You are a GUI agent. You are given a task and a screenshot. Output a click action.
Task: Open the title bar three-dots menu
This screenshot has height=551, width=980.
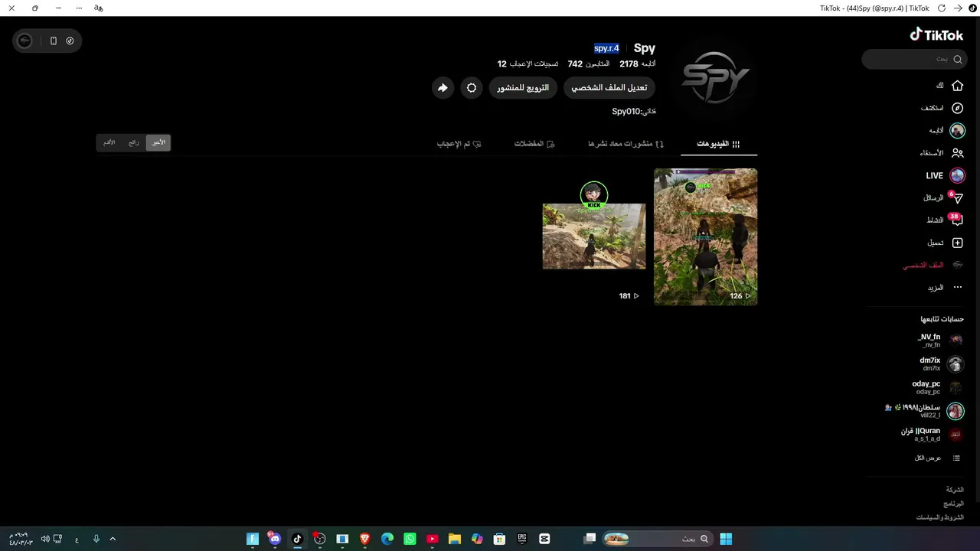(x=80, y=8)
